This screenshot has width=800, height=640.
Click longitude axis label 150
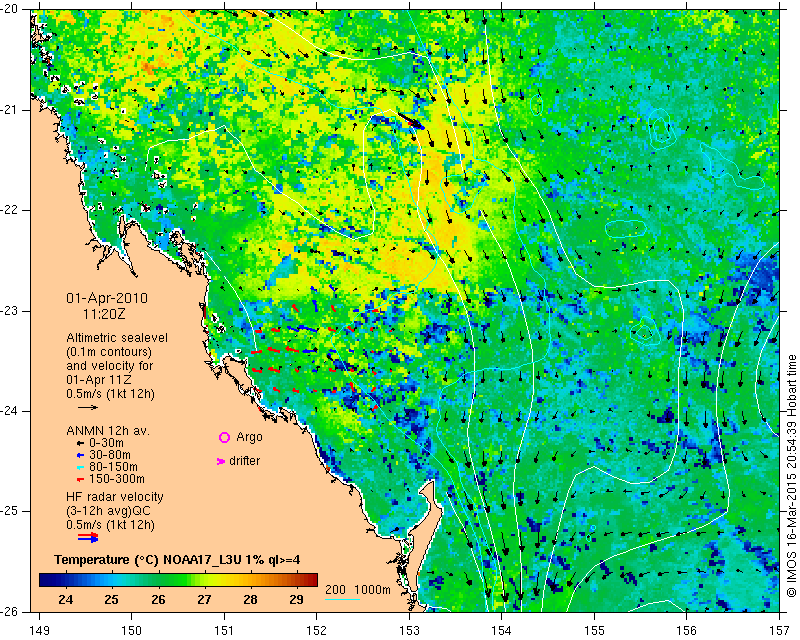point(132,631)
